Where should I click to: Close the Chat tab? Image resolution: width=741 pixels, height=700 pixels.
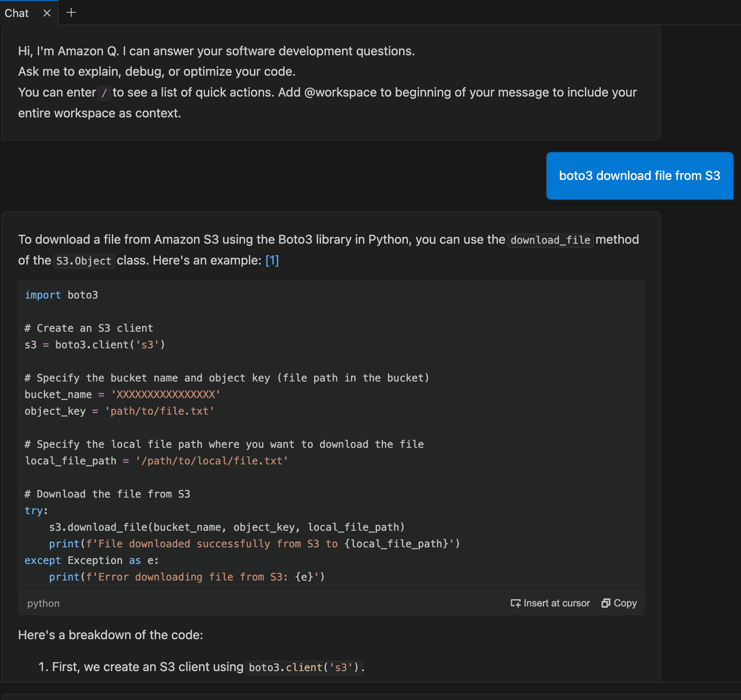click(x=47, y=13)
